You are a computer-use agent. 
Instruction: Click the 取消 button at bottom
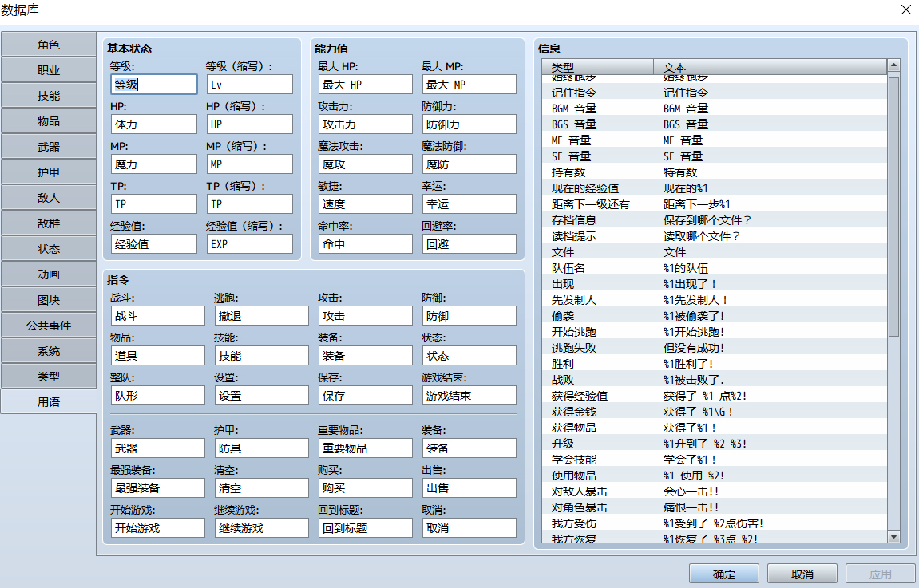pyautogui.click(x=802, y=574)
